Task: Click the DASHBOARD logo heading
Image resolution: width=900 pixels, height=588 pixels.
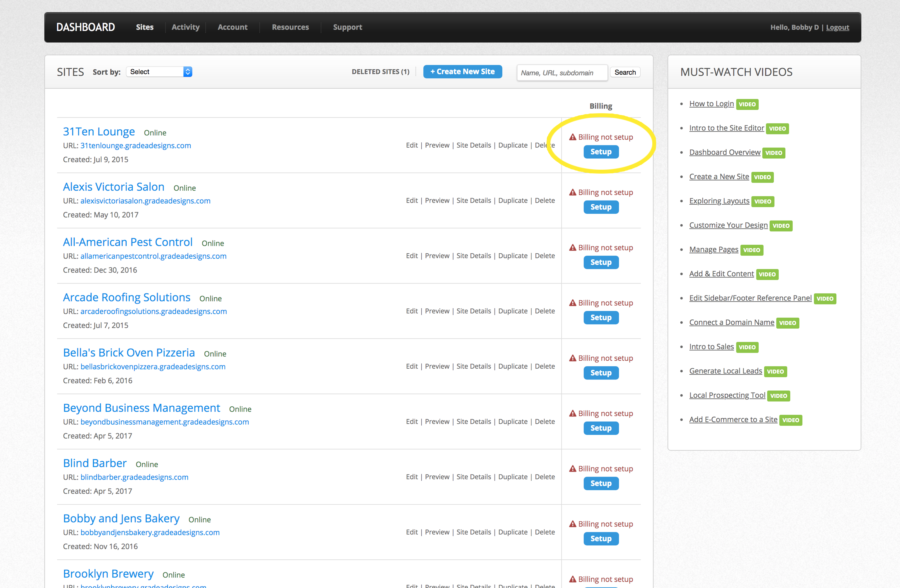Action: (x=85, y=27)
